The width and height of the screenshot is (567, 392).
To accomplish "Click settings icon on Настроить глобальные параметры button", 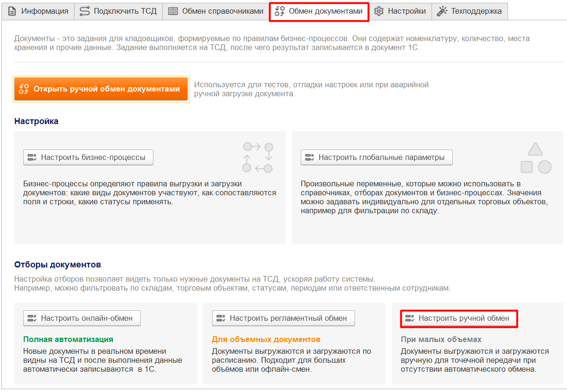I will point(310,158).
